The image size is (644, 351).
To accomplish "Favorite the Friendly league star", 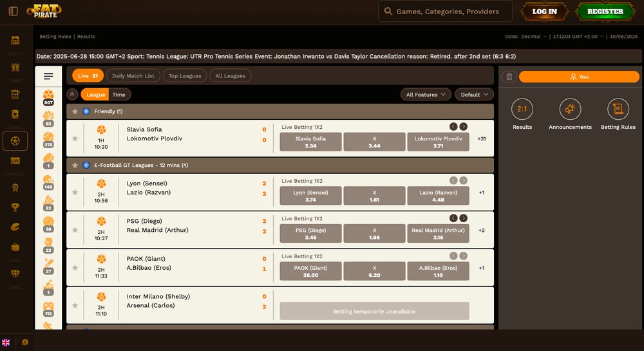I will pyautogui.click(x=75, y=111).
